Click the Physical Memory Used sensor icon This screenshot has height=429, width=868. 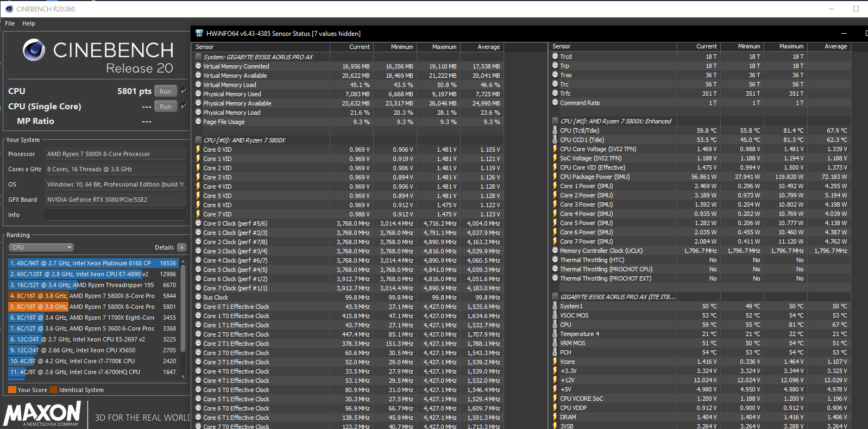[x=198, y=94]
